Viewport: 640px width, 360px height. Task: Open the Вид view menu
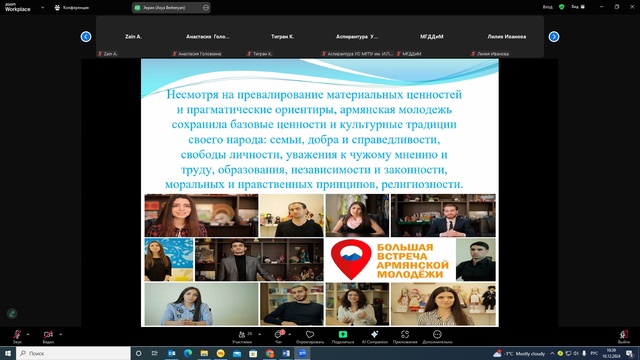578,7
